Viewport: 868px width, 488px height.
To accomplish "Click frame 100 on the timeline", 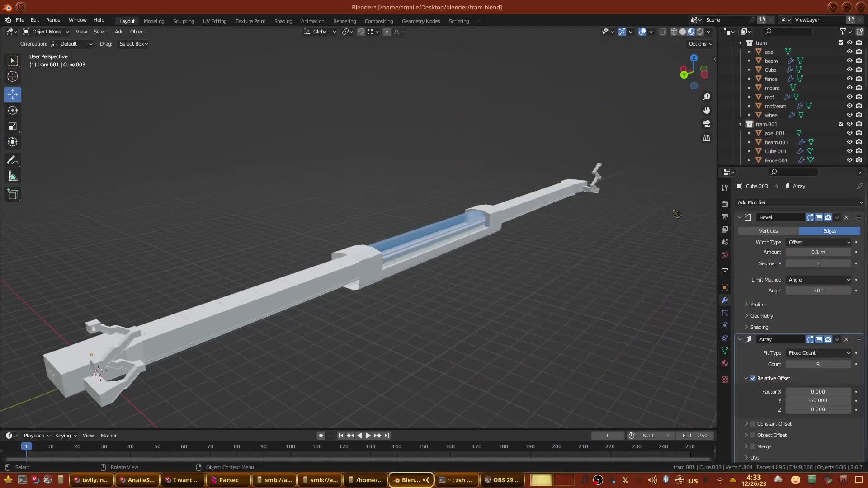I will [x=290, y=446].
